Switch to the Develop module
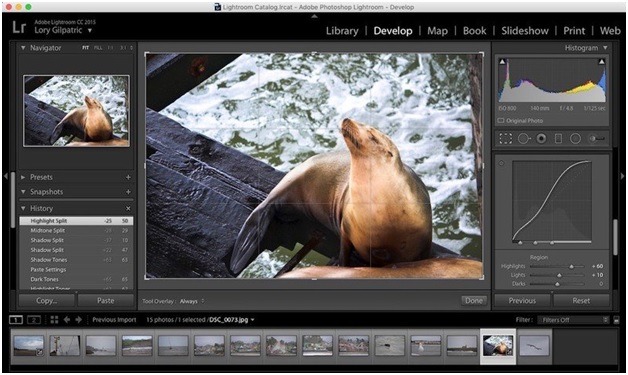Image resolution: width=628 pixels, height=375 pixels. pos(392,31)
